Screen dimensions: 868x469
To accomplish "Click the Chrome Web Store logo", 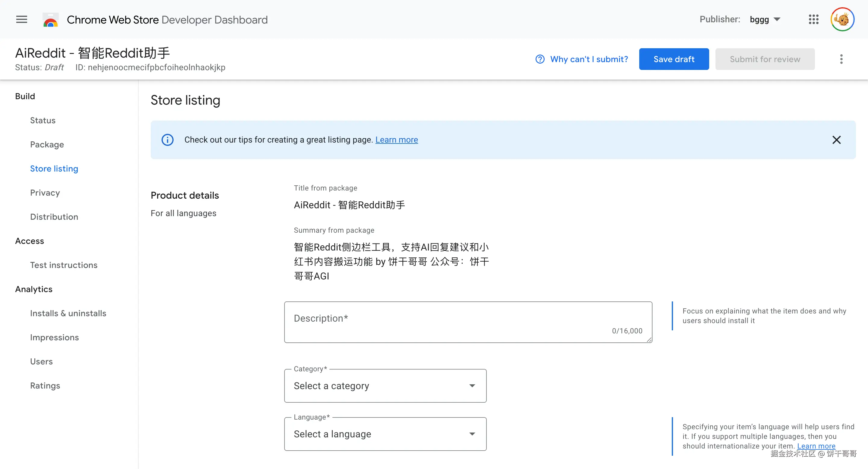I will click(51, 20).
